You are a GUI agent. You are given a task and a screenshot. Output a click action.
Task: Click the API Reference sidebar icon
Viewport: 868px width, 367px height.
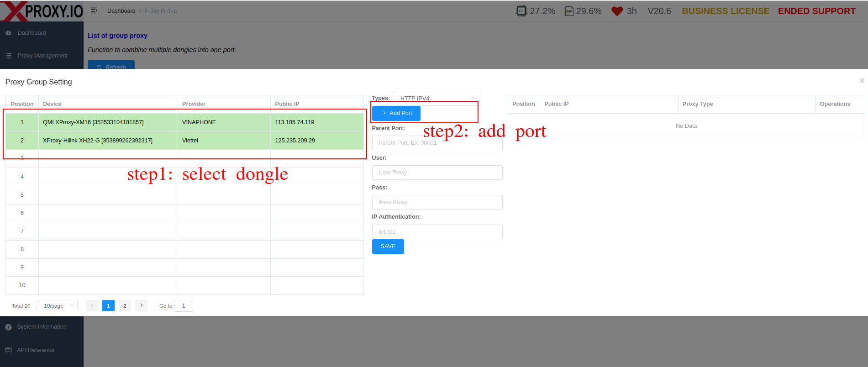pos(8,350)
